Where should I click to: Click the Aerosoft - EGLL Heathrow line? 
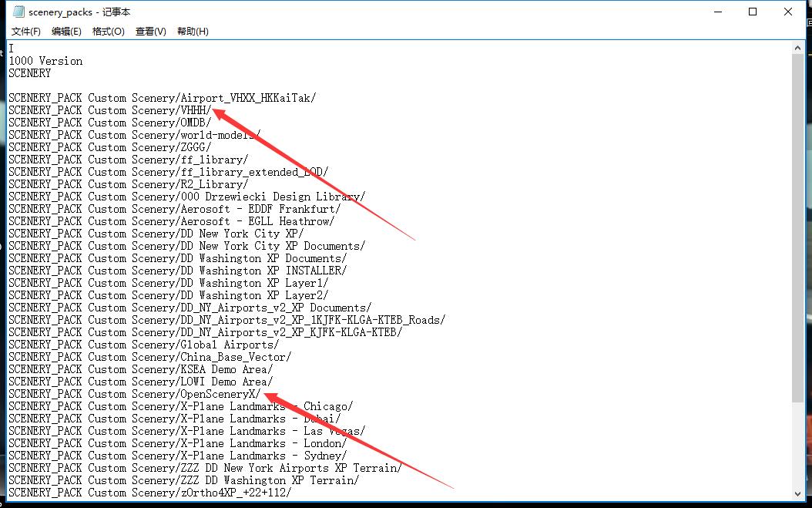(171, 221)
